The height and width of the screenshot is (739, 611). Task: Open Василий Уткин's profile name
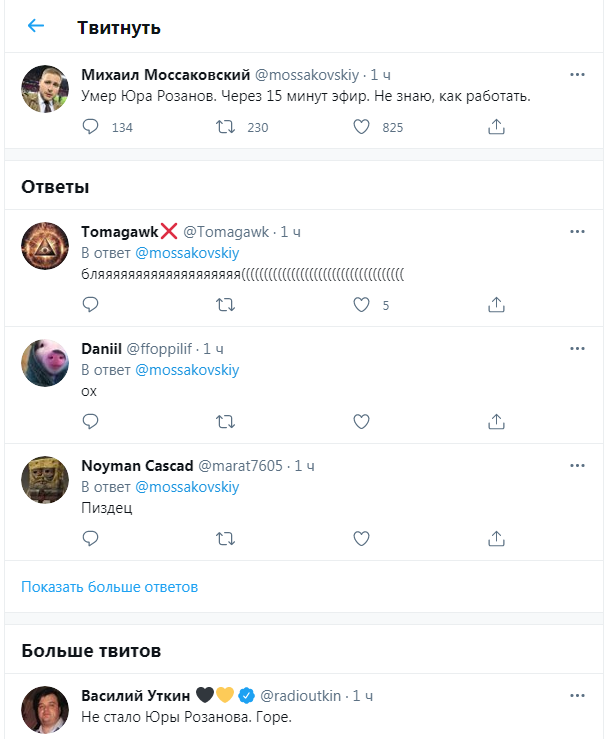(x=134, y=695)
